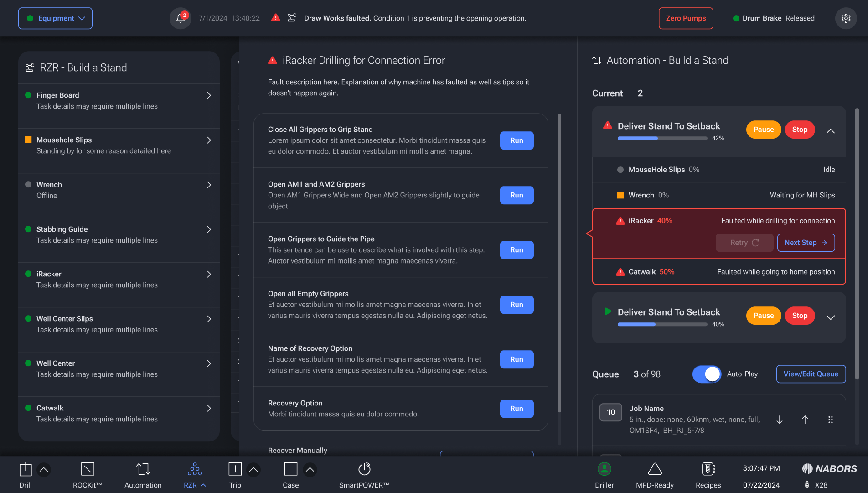Click the NABORS logo

tap(829, 468)
